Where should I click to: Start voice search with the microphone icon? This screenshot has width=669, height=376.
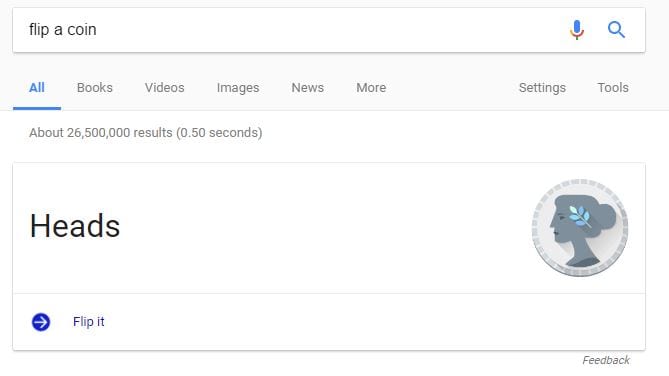576,30
